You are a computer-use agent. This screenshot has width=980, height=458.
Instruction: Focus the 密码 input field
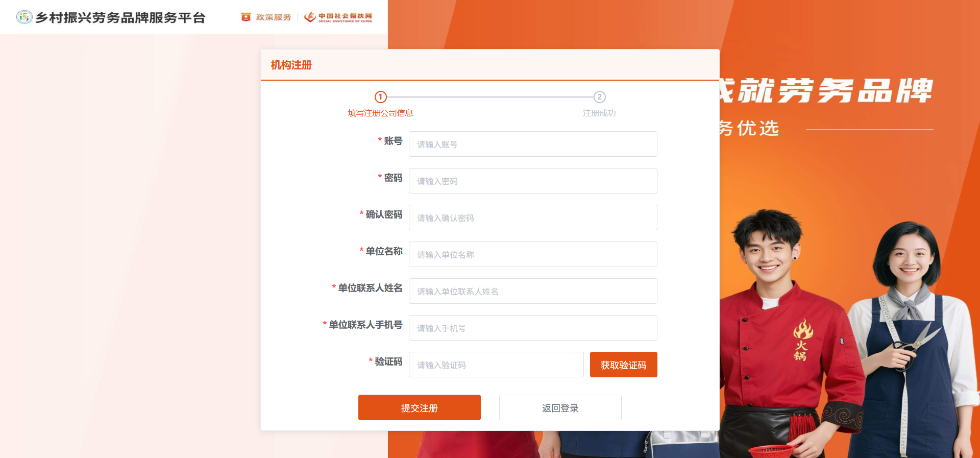(533, 181)
